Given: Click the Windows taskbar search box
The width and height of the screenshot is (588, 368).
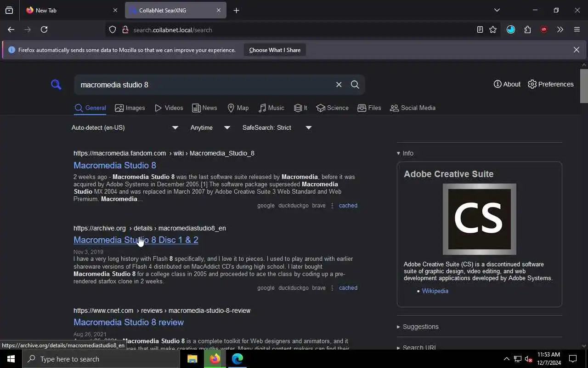Looking at the screenshot, I should [x=101, y=359].
